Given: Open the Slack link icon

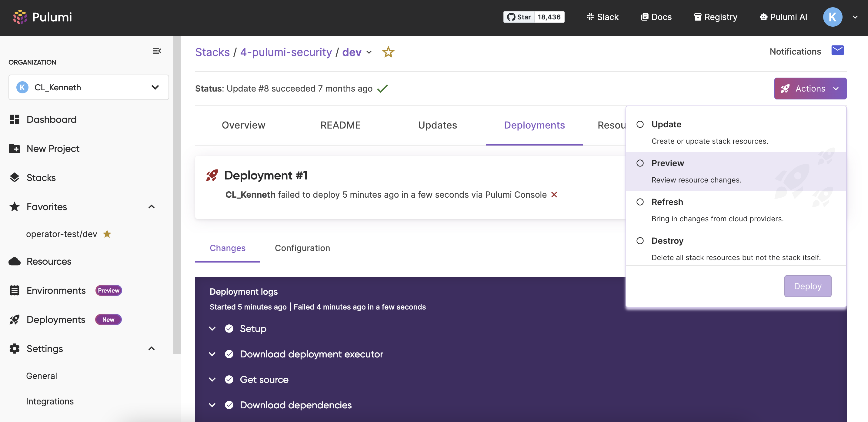Looking at the screenshot, I should [x=590, y=17].
